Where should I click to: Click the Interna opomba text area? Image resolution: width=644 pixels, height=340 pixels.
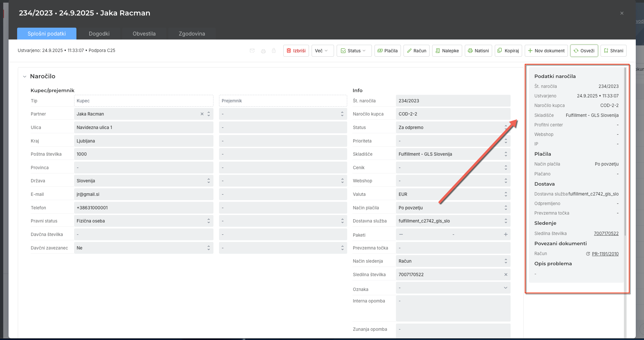point(453,308)
